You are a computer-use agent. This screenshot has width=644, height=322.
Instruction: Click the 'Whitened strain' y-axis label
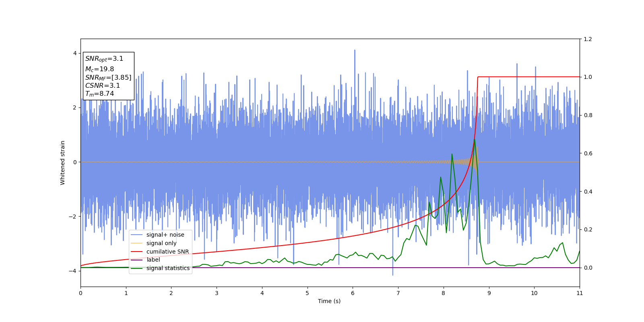(63, 163)
